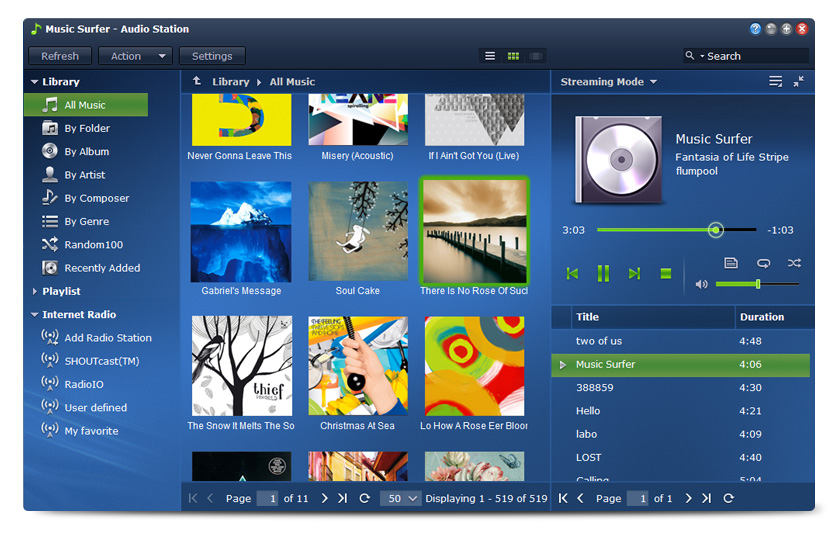Browse music By Genre
Image resolution: width=837 pixels, height=540 pixels.
click(x=86, y=221)
